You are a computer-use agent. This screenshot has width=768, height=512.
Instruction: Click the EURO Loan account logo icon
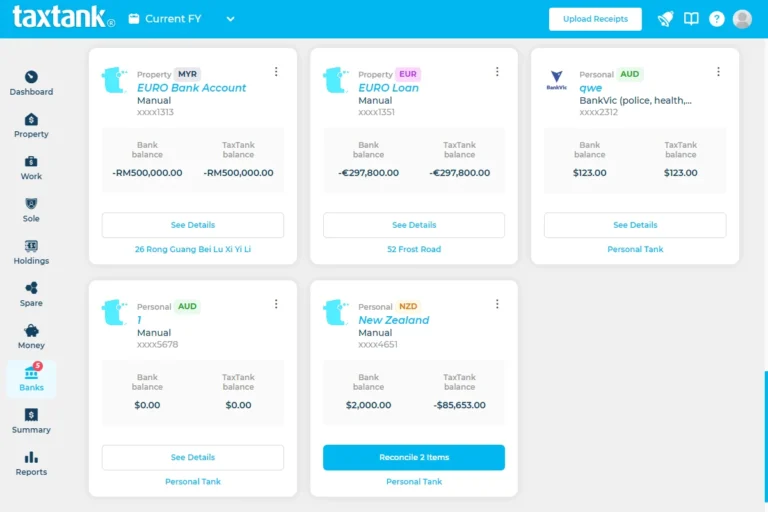click(x=336, y=80)
